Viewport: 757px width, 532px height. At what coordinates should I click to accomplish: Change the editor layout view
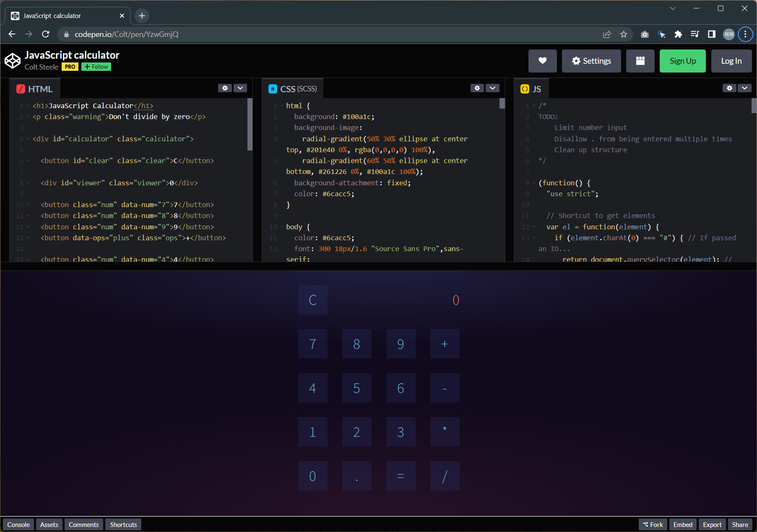pyautogui.click(x=640, y=61)
